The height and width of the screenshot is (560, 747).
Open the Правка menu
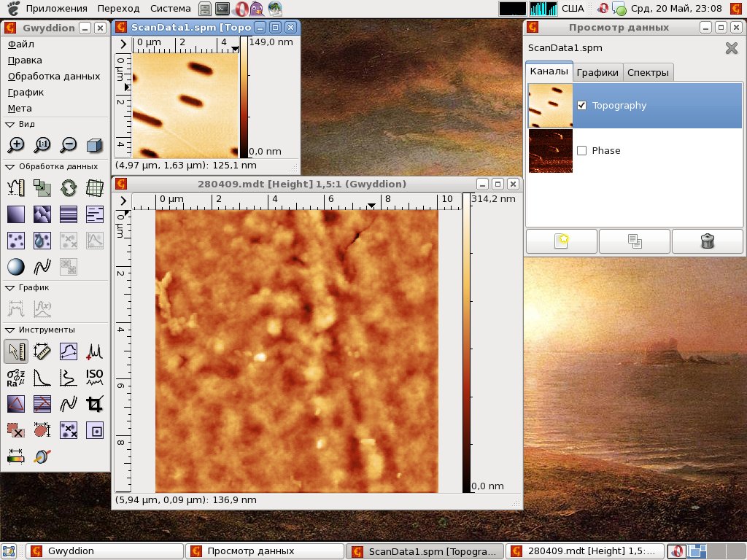(25, 61)
